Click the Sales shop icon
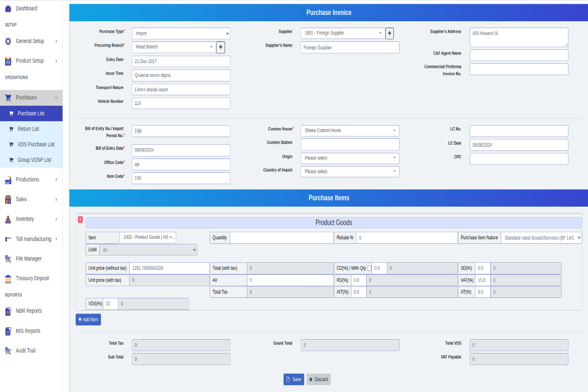588x392 pixels. [x=8, y=199]
